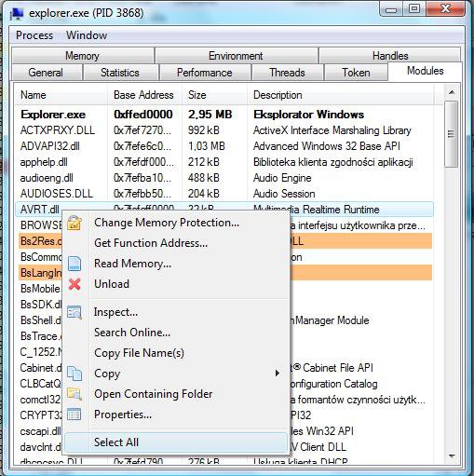Click the vertical scrollbar thumb
474x476 pixels.
pyautogui.click(x=452, y=134)
